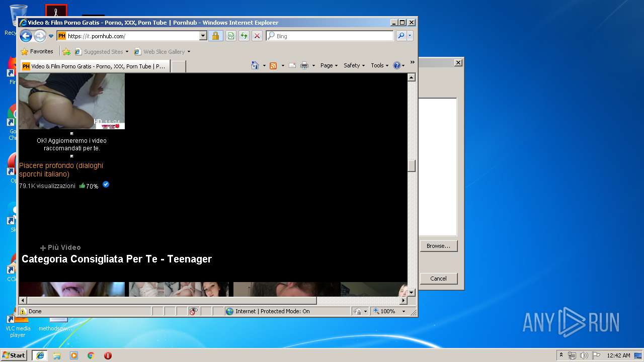Open the Favorites center button
Viewport: 644px width, 362px height.
click(37, 51)
